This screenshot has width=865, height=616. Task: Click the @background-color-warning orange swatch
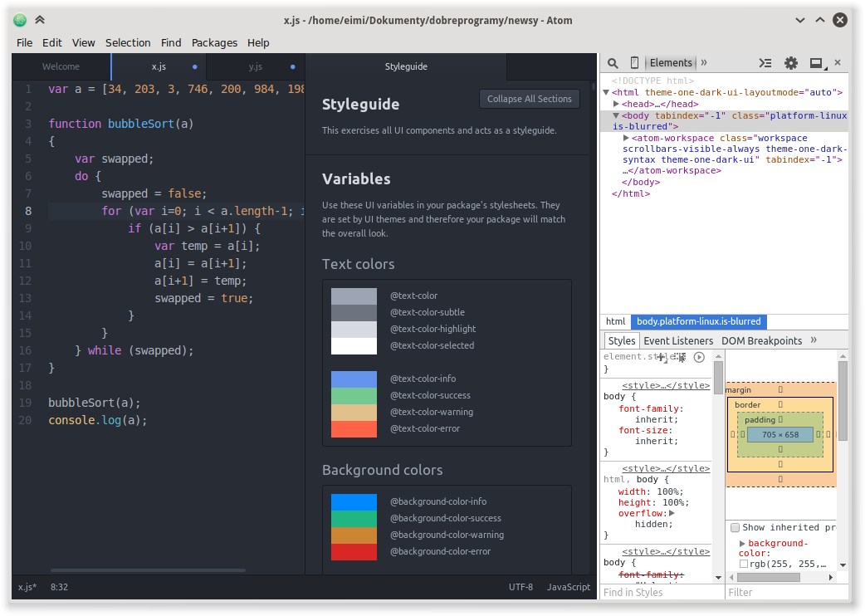(354, 535)
